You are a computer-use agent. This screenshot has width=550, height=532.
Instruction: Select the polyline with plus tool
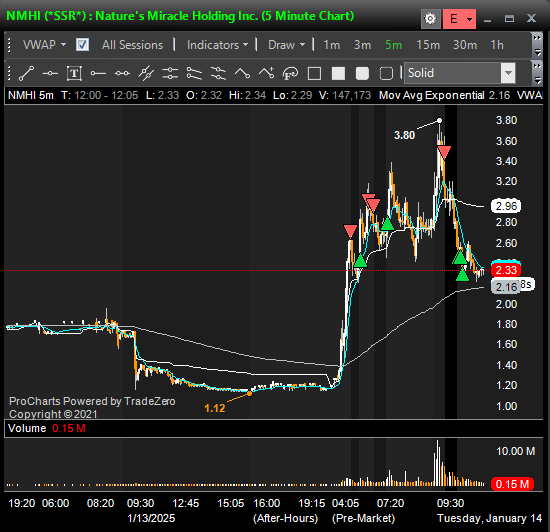[266, 73]
